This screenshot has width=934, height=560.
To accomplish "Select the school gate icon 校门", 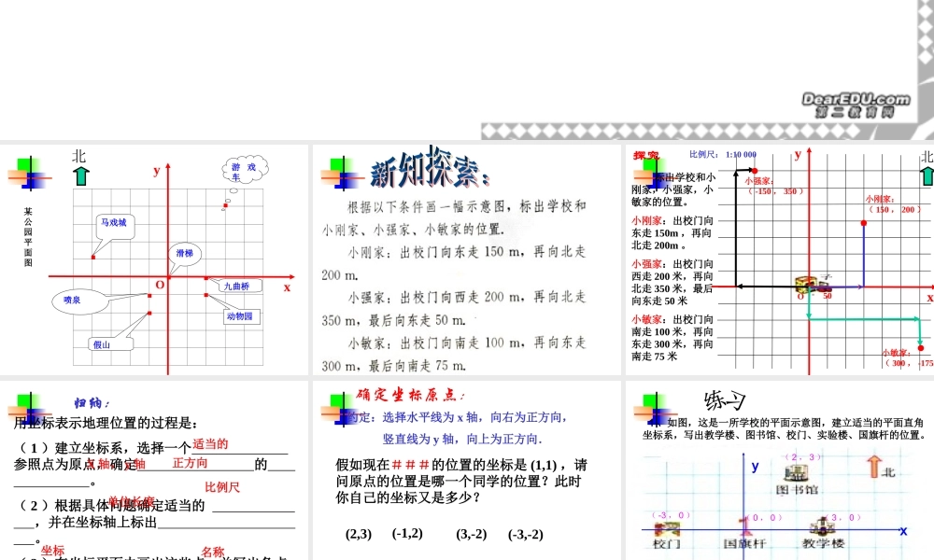I will (667, 528).
